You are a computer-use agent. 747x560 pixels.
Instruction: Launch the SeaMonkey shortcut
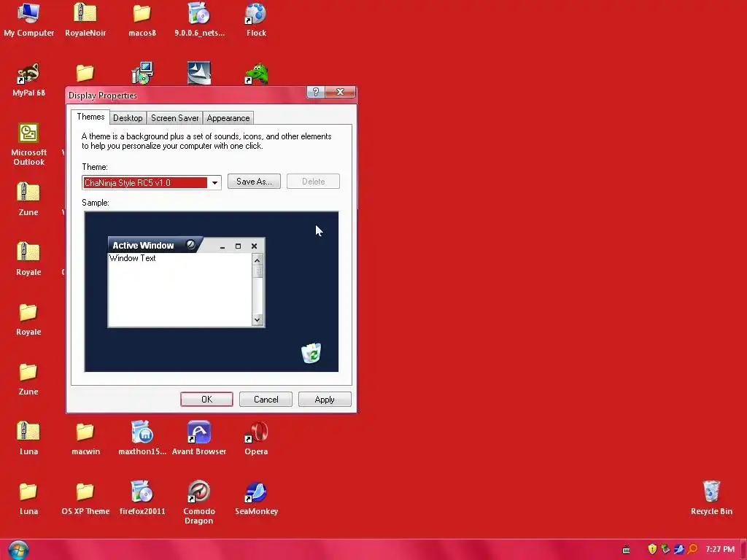256,498
